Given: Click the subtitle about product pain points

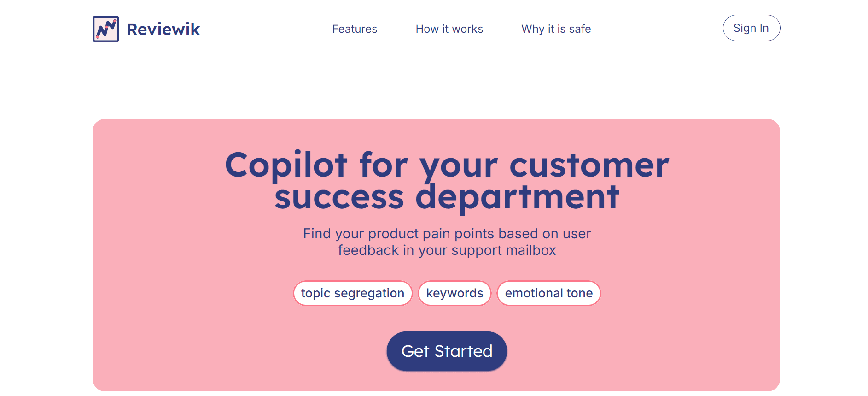Looking at the screenshot, I should coord(447,242).
